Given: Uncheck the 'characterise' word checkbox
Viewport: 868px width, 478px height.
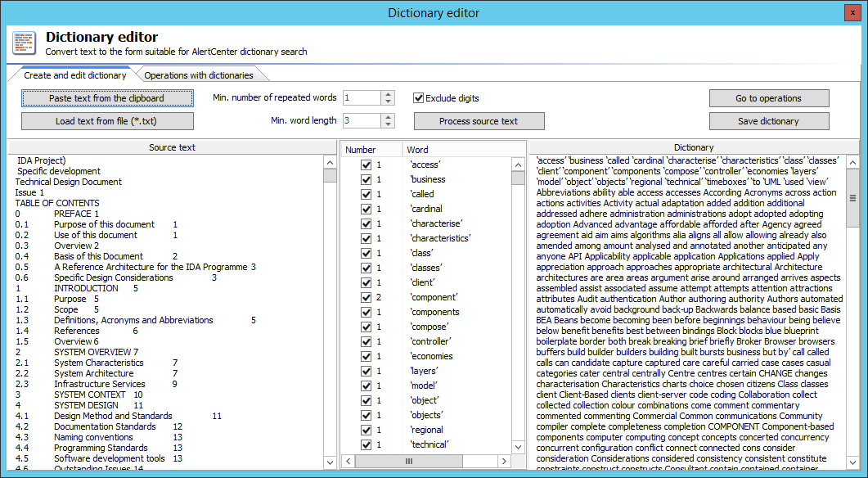Looking at the screenshot, I should pos(366,223).
